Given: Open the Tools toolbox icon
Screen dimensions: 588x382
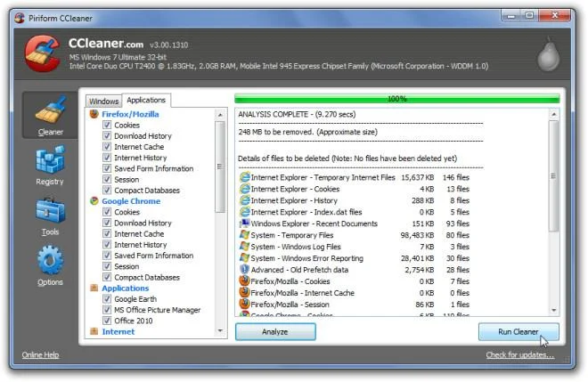Looking at the screenshot, I should pos(50,210).
